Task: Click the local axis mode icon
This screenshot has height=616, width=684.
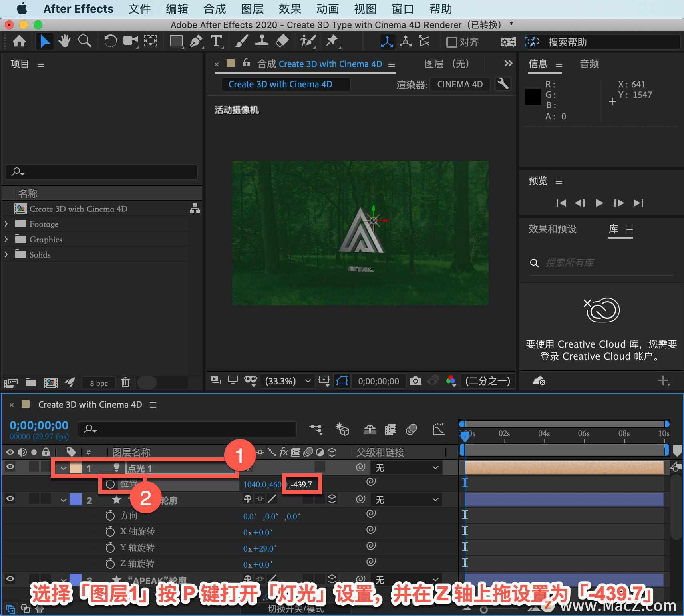Action: (387, 42)
